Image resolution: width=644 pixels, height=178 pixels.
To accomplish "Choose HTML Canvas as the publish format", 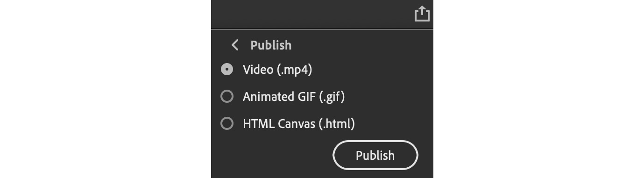I will [227, 124].
